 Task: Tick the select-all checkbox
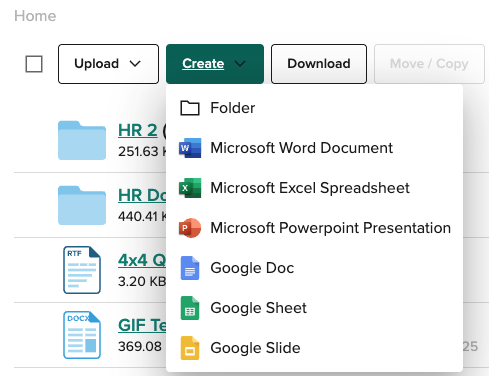pos(34,64)
